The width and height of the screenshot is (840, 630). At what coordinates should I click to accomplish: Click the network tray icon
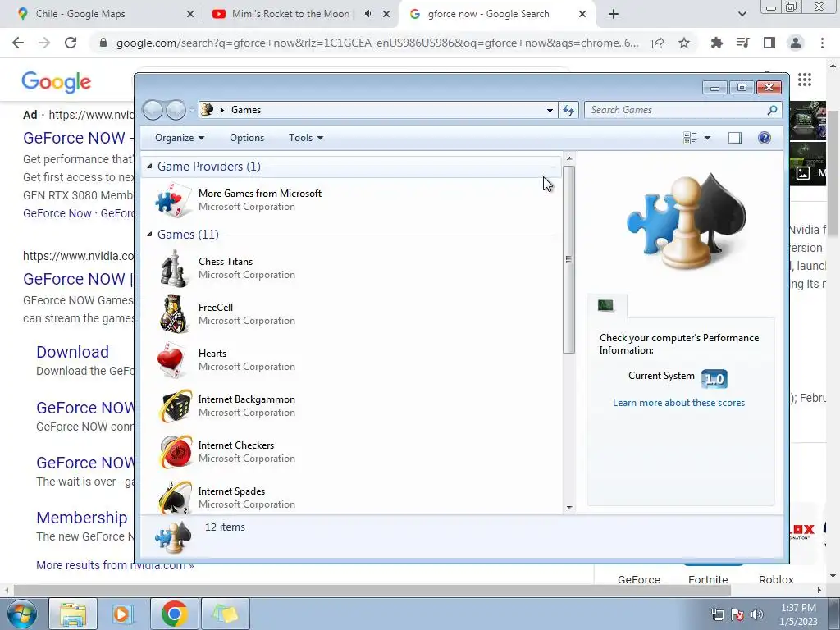717,614
